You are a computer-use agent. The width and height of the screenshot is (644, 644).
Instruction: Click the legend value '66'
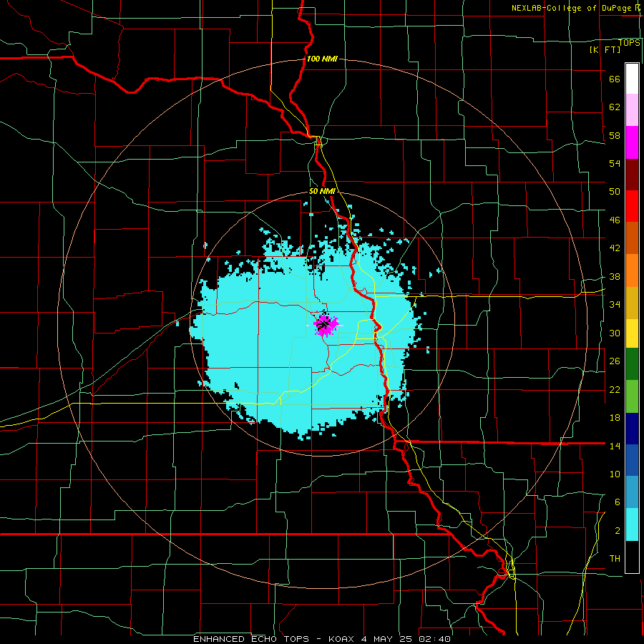point(615,79)
